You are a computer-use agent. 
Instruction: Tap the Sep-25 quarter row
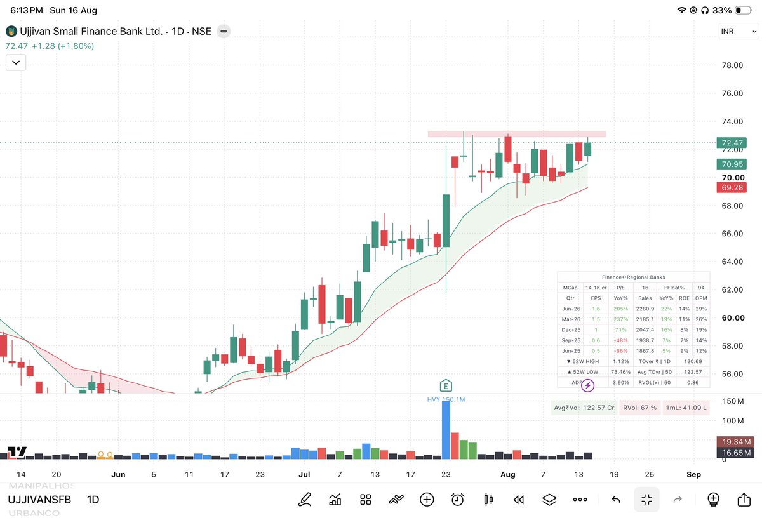tap(634, 340)
